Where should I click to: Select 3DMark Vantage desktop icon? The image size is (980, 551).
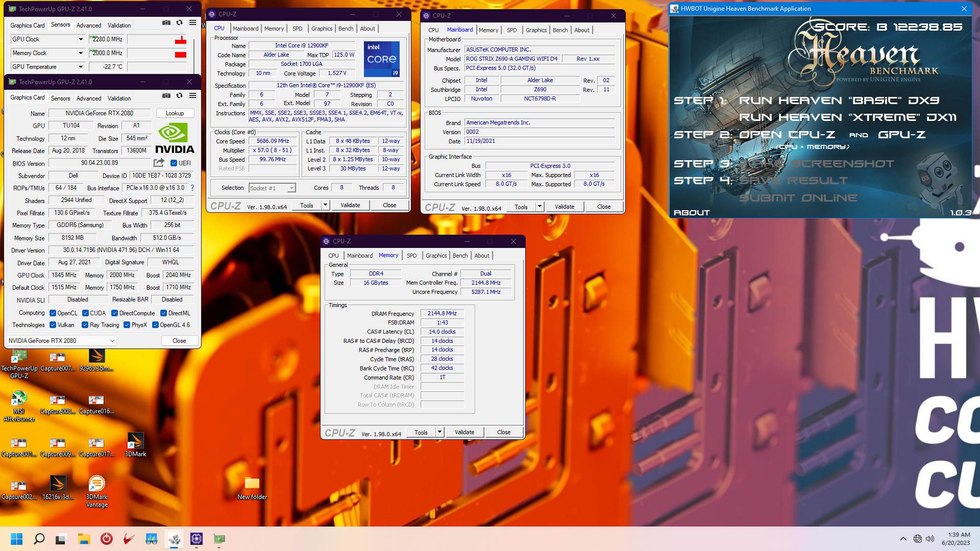point(96,491)
